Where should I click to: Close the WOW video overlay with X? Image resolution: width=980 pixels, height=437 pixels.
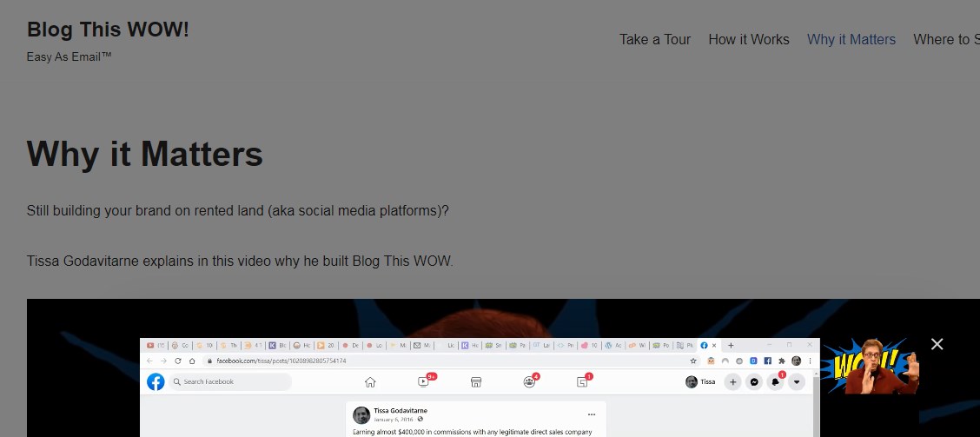[x=937, y=344]
